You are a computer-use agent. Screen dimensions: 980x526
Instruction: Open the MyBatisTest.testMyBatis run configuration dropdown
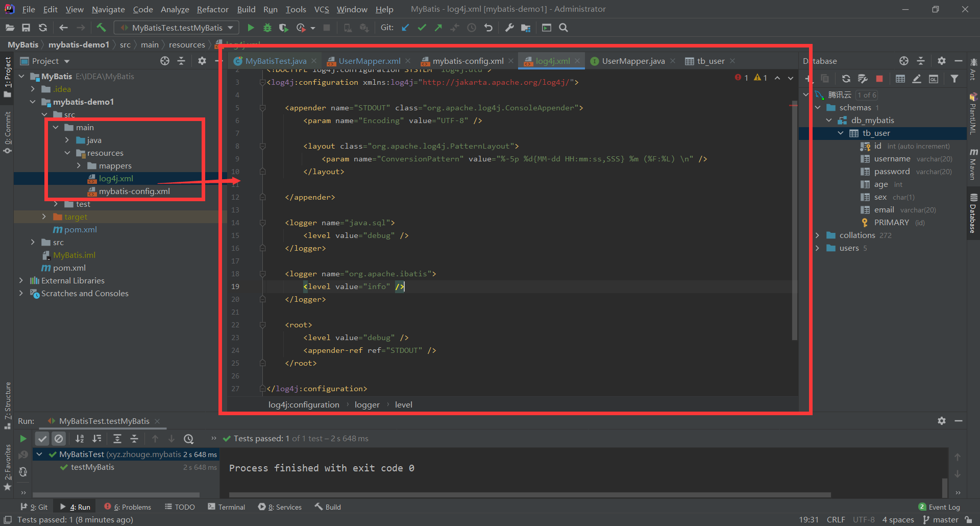coord(177,28)
